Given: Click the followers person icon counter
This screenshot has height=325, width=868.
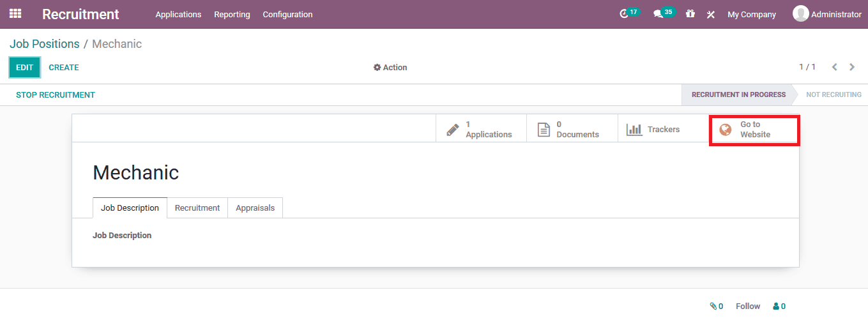Looking at the screenshot, I should click(x=779, y=306).
